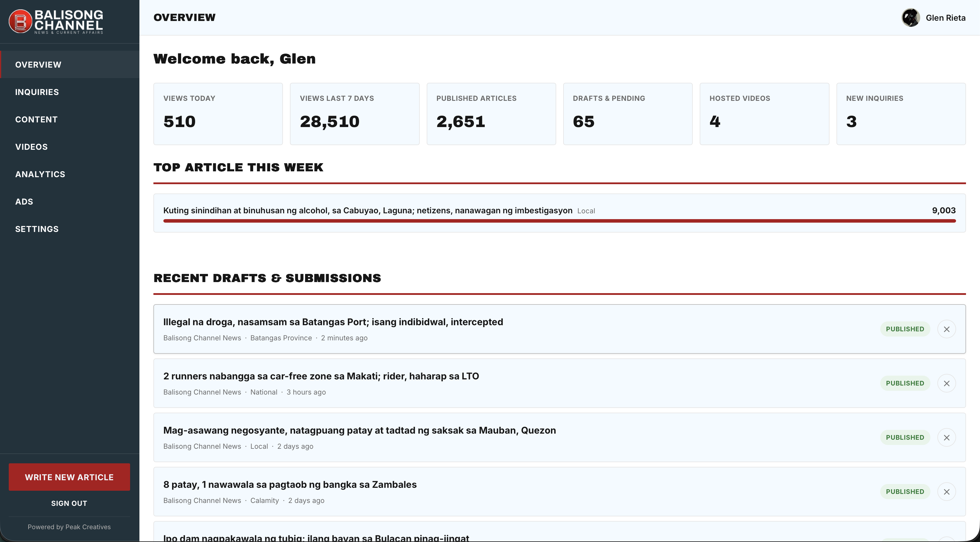The height and width of the screenshot is (542, 980).
Task: Click the Welcome back, Glen heading
Action: [x=234, y=59]
